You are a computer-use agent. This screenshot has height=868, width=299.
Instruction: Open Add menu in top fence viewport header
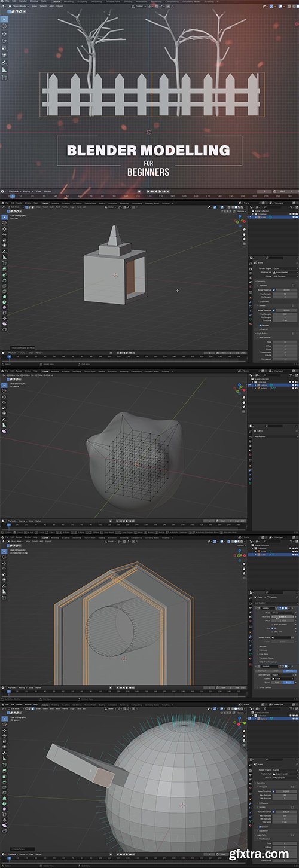click(x=51, y=6)
